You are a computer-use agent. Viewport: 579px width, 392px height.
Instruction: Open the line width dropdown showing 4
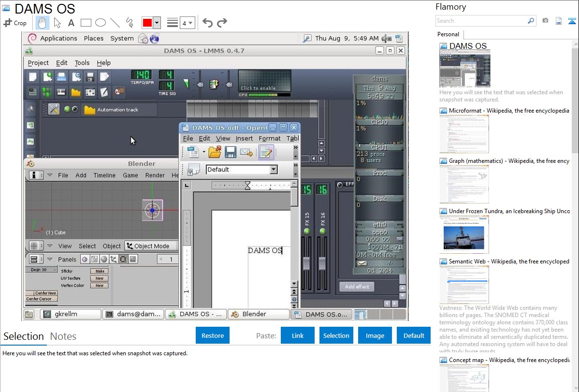[x=188, y=23]
